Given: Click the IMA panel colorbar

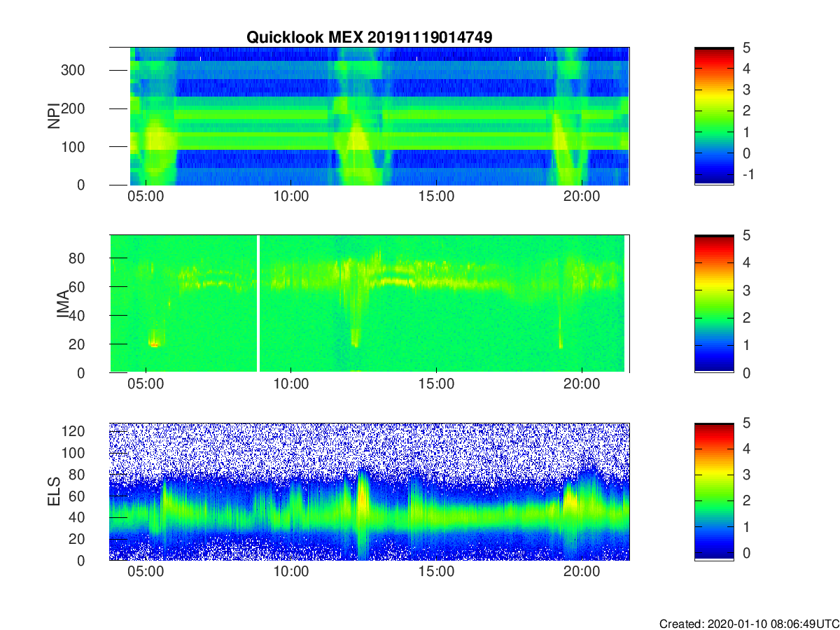Looking at the screenshot, I should click(x=714, y=304).
